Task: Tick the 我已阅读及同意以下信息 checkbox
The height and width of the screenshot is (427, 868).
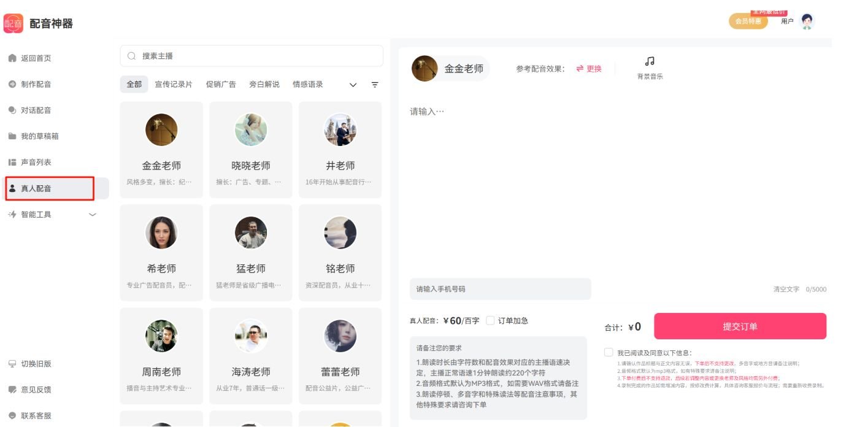Action: (x=609, y=352)
